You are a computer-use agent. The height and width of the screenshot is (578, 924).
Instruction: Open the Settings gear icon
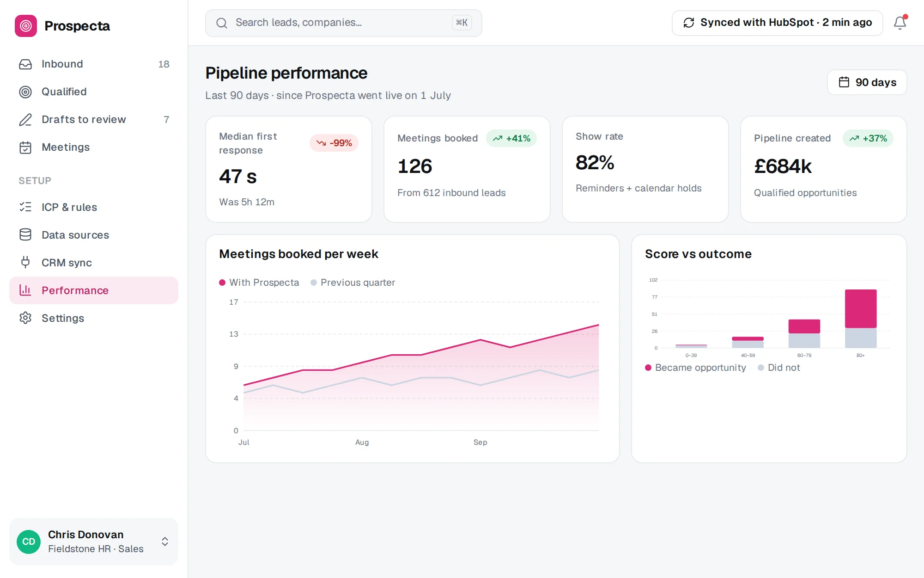coord(25,318)
